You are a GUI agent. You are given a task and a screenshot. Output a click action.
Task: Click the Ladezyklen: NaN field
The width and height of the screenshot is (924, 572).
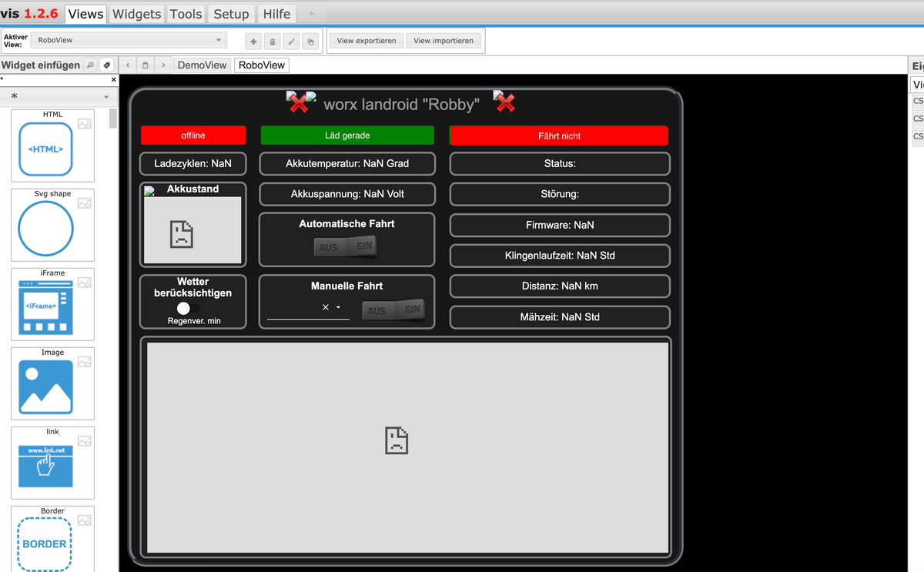(x=193, y=163)
